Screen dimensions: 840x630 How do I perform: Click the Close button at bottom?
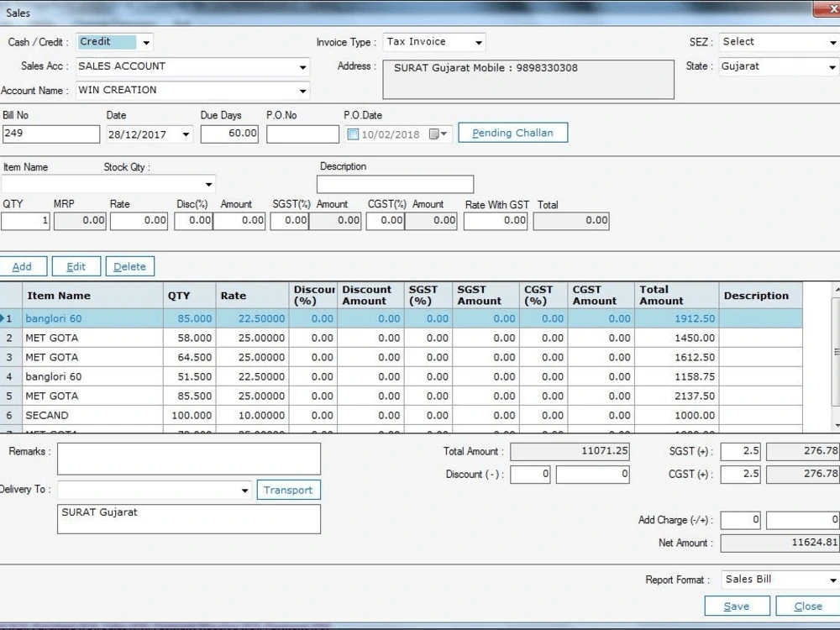807,606
